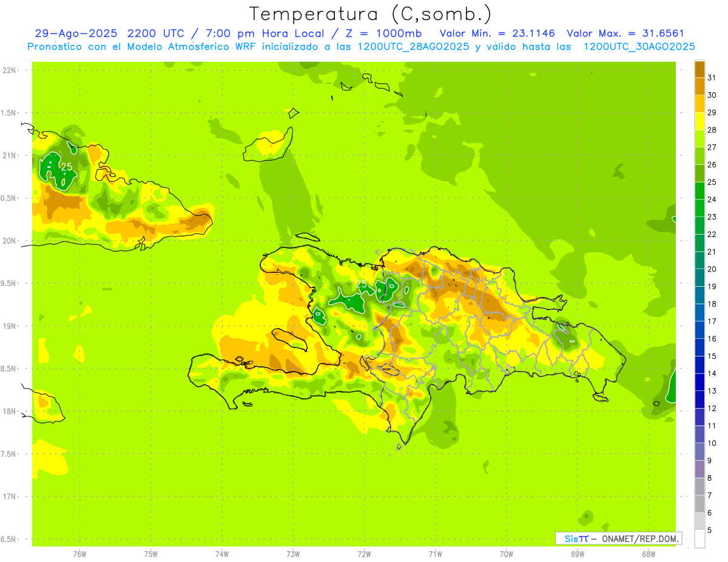Click the legend value '28' label

(x=712, y=130)
